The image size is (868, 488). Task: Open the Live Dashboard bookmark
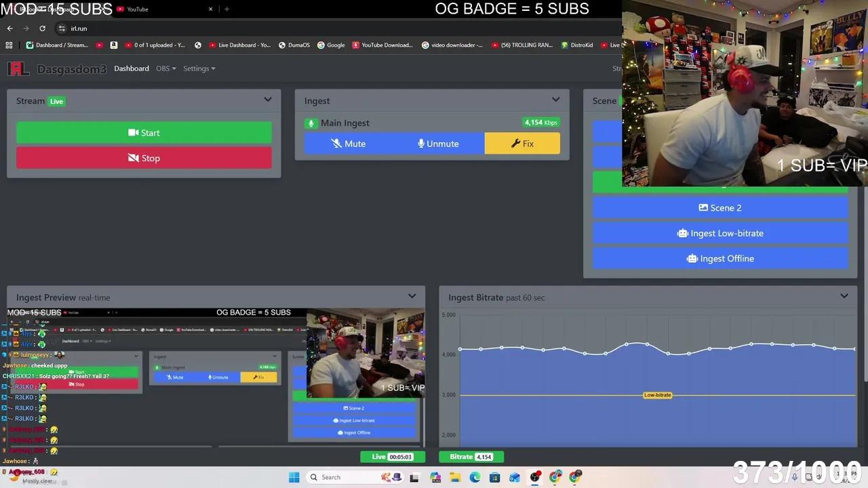click(240, 45)
